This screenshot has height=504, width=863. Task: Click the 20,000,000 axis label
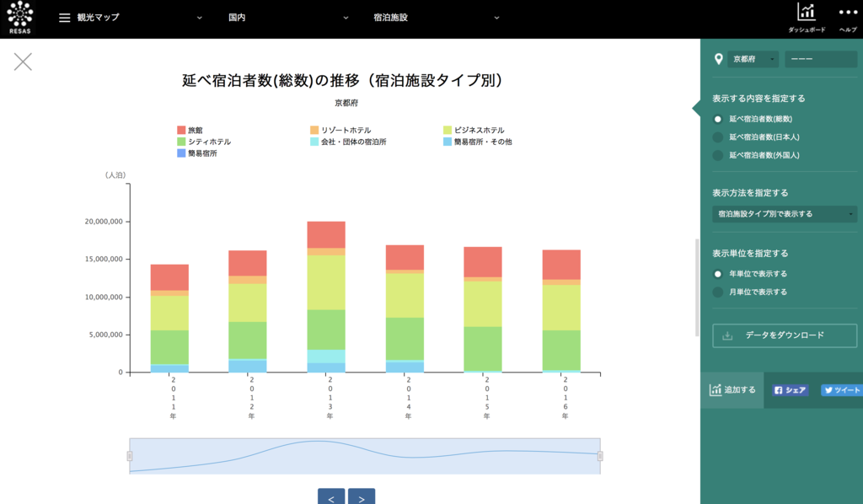click(104, 222)
